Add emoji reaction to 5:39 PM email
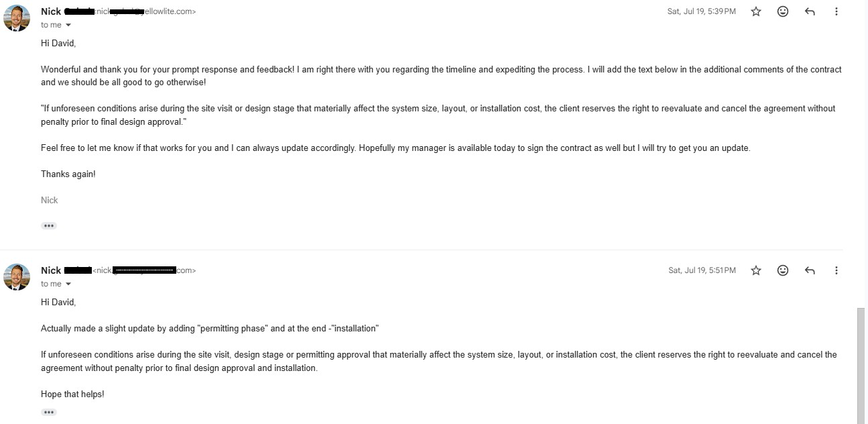The image size is (868, 424). click(783, 11)
